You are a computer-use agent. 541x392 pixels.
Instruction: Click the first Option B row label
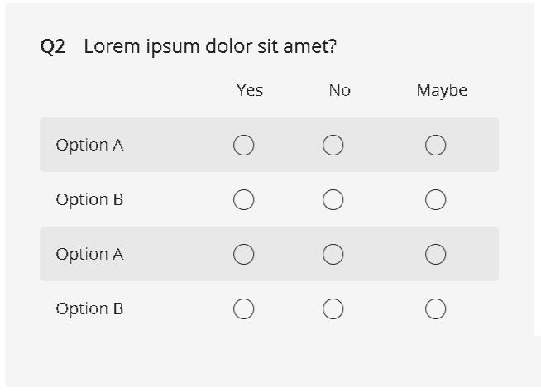point(89,199)
